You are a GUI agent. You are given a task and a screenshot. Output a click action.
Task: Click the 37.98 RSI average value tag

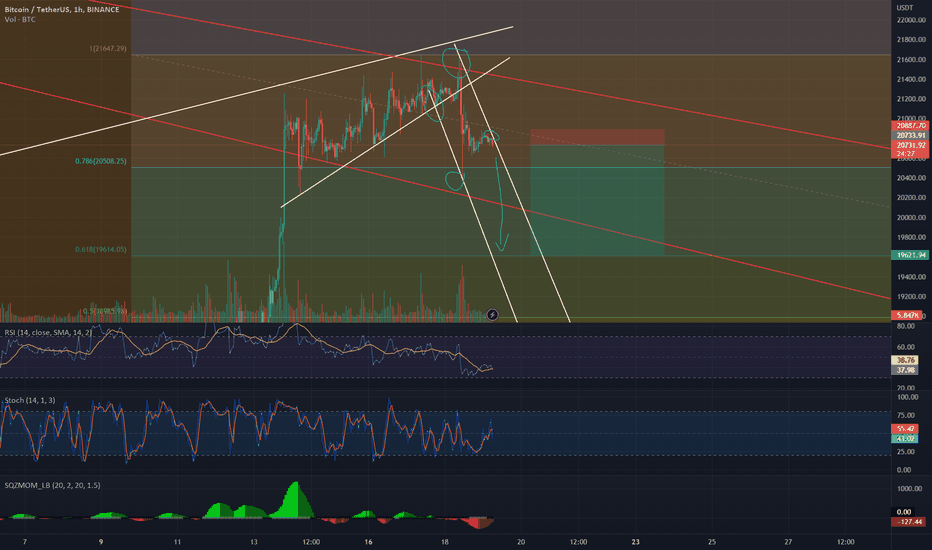coord(905,370)
